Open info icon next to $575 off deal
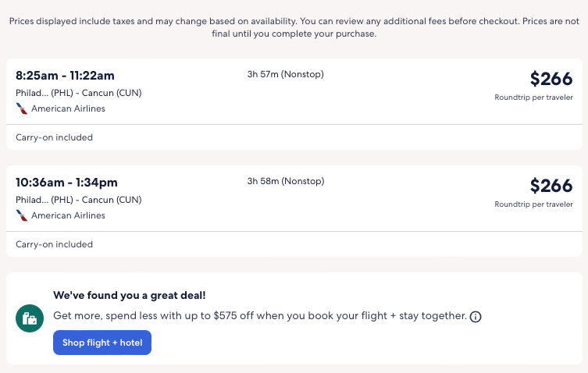 point(476,317)
